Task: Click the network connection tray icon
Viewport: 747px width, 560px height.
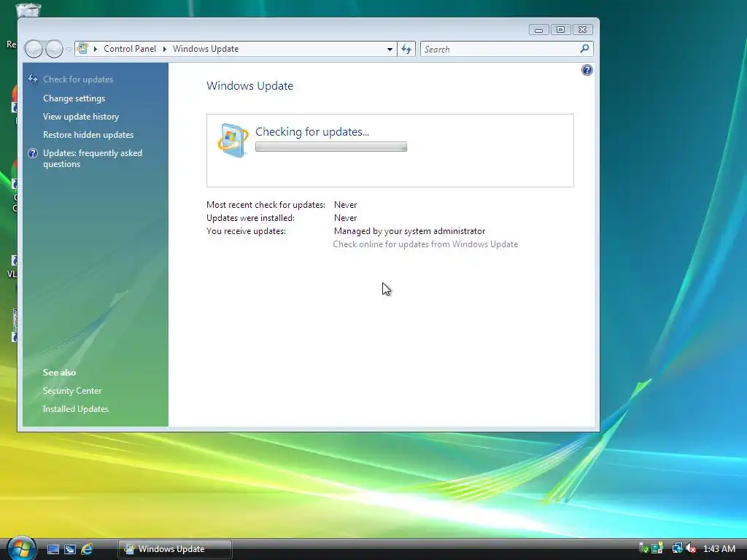Action: (677, 548)
